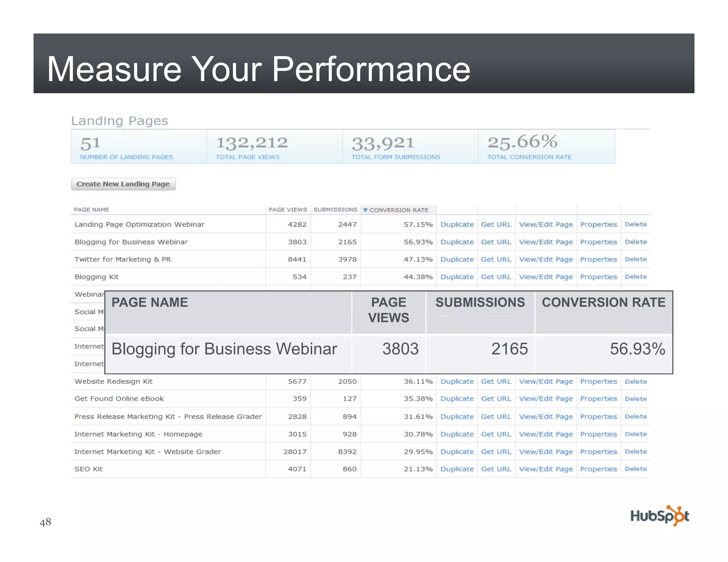Delete Internet Marketing Kit - Homepage
Screen dimensions: 728x562
[636, 434]
